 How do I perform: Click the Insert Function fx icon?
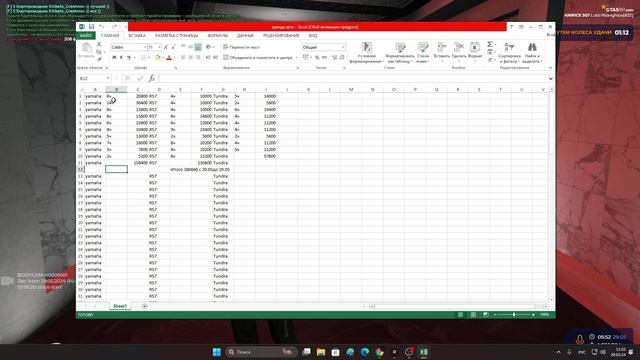[x=151, y=78]
